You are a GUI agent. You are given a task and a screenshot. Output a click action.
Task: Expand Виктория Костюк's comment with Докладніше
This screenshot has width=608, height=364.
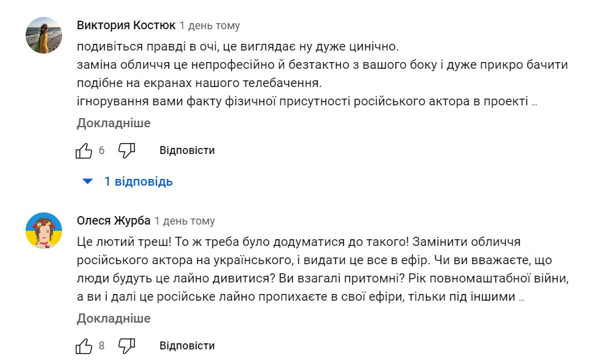(x=113, y=123)
